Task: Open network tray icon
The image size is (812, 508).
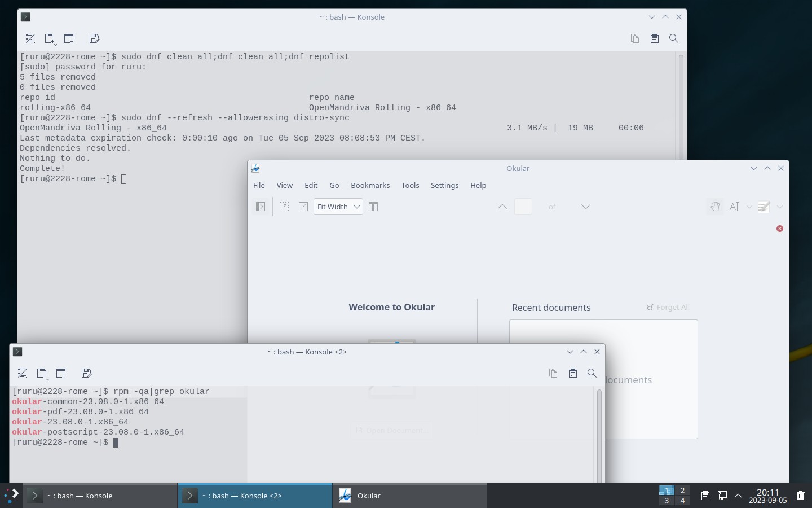Action: point(722,496)
